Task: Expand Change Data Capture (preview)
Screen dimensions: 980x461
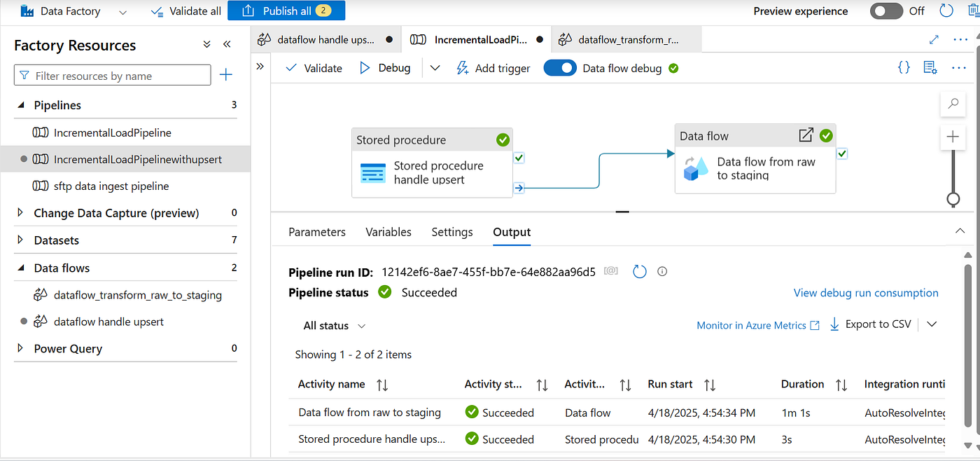Action: pyautogui.click(x=20, y=213)
